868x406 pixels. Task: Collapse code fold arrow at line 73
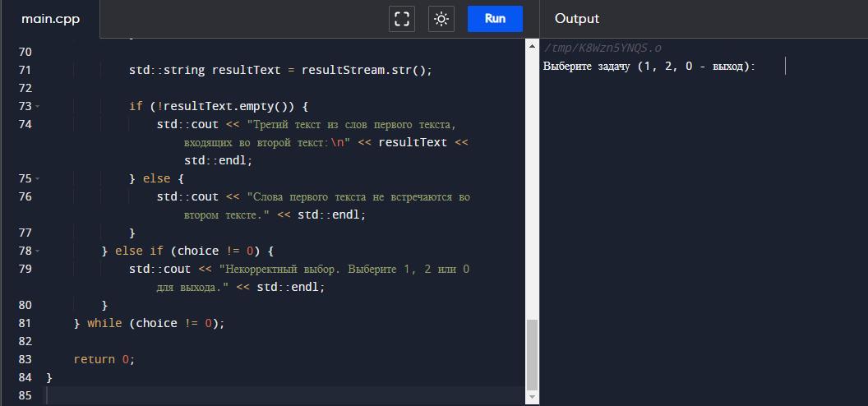(37, 106)
